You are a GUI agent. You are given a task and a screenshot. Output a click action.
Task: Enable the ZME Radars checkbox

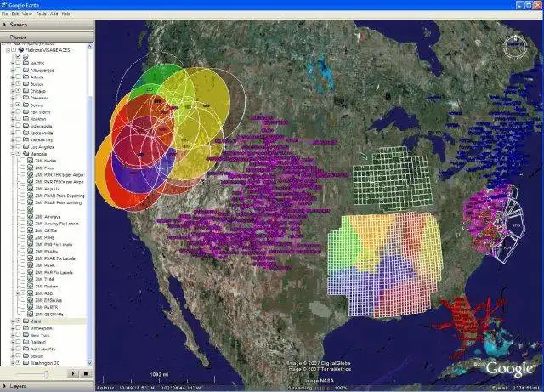point(23,286)
